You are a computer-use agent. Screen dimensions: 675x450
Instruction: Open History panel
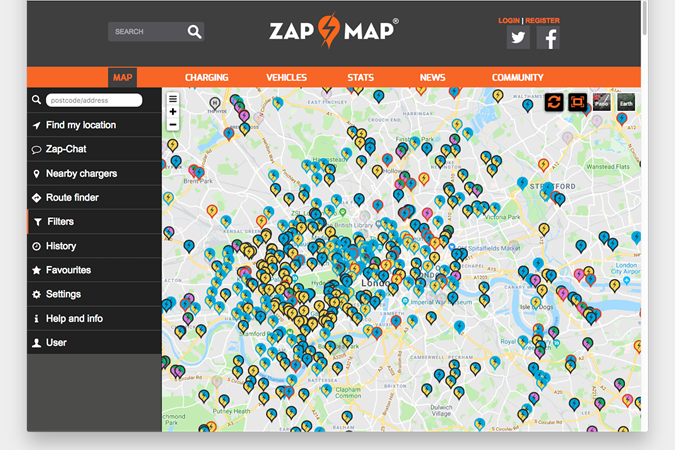(94, 246)
